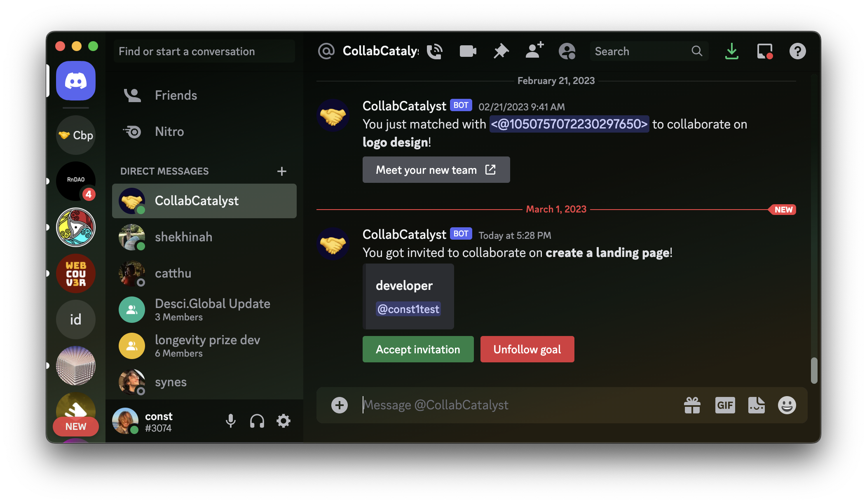Send a gift with gift icon

(692, 405)
